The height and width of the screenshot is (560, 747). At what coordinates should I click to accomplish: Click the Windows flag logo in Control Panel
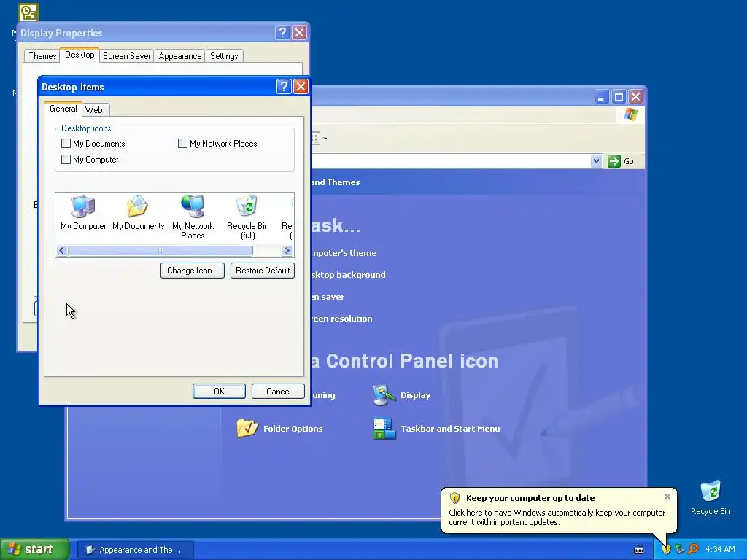[631, 114]
